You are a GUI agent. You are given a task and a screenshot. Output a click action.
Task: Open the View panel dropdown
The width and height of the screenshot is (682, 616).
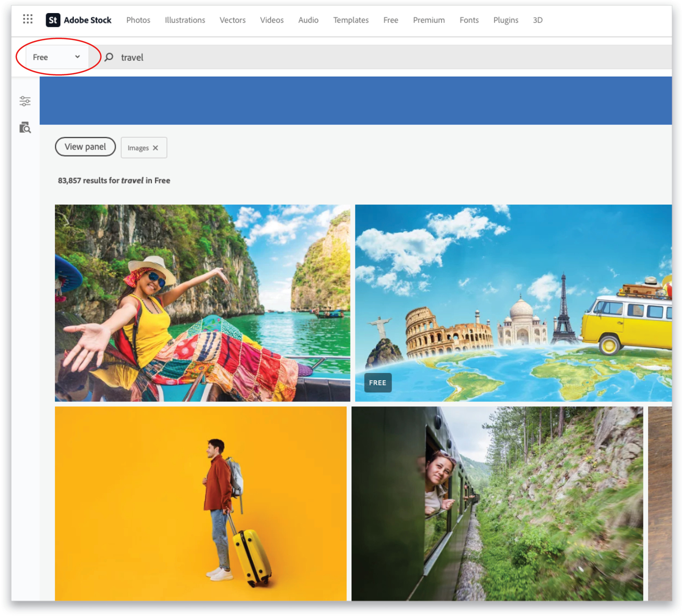(85, 147)
